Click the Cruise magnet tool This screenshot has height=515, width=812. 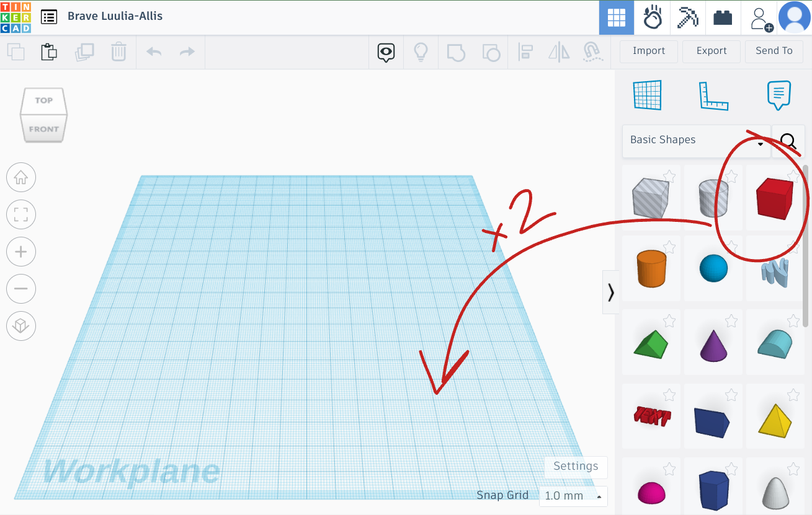point(594,52)
